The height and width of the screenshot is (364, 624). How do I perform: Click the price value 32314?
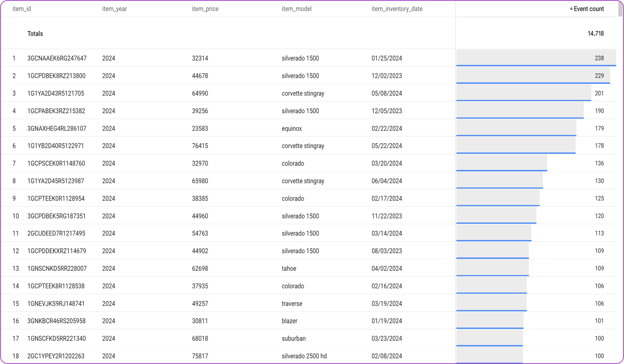200,58
